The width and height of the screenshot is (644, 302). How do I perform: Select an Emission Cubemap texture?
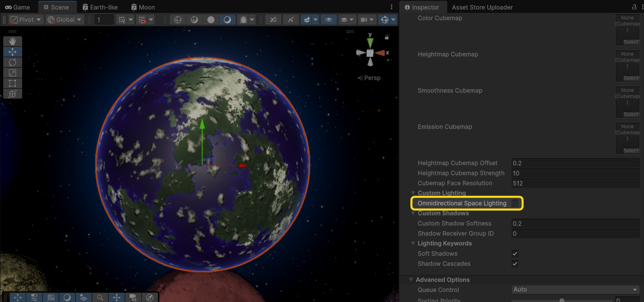pyautogui.click(x=631, y=151)
